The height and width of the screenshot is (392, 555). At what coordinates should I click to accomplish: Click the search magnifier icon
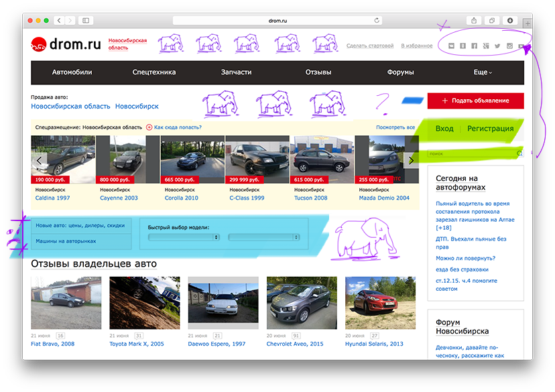click(x=519, y=153)
